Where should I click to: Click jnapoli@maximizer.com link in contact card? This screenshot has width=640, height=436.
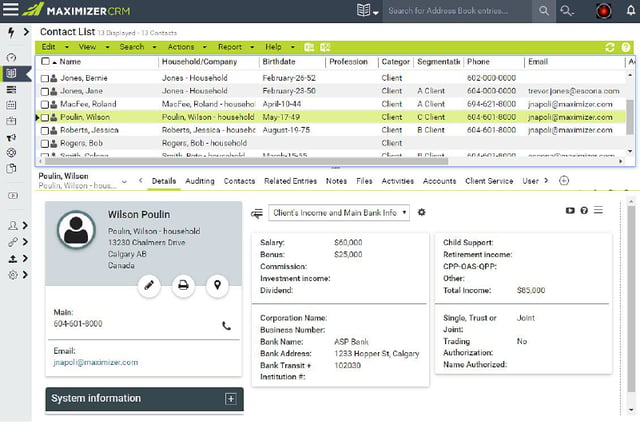[96, 363]
